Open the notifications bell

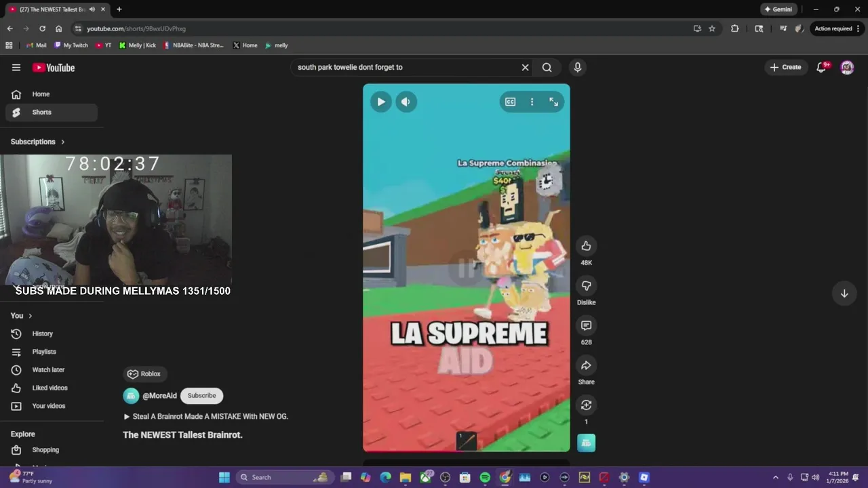[822, 67]
